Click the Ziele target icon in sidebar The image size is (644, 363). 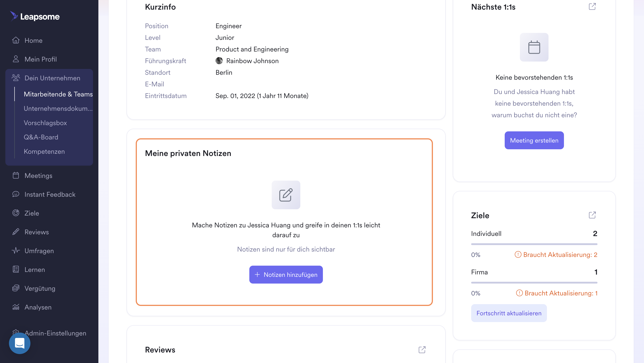[16, 213]
